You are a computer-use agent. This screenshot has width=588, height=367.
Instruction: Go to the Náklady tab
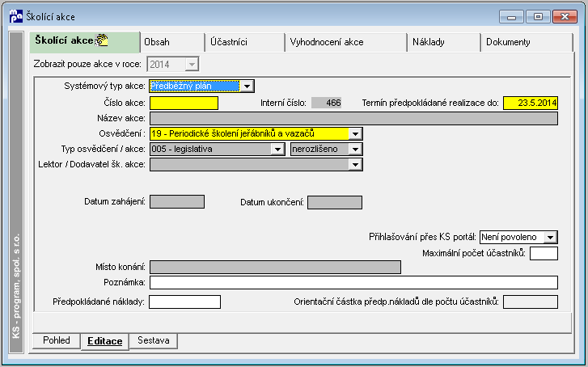click(443, 42)
